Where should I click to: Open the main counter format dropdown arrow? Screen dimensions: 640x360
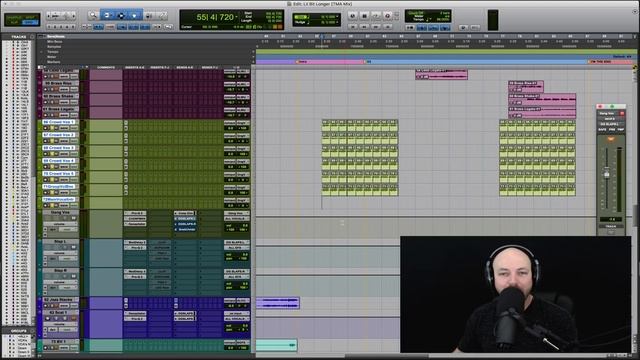coord(237,17)
